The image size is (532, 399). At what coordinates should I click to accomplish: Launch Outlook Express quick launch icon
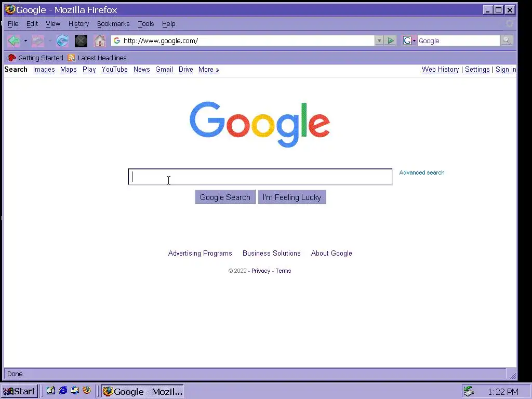[x=75, y=391]
